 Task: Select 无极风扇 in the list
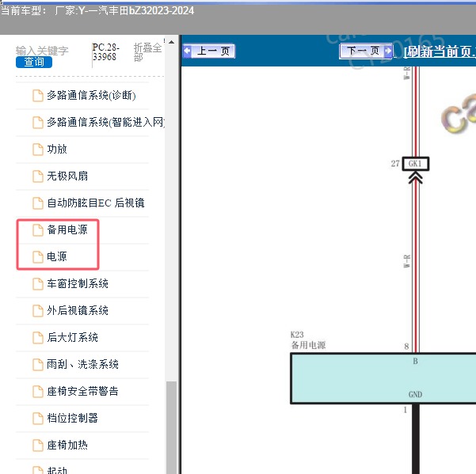67,176
